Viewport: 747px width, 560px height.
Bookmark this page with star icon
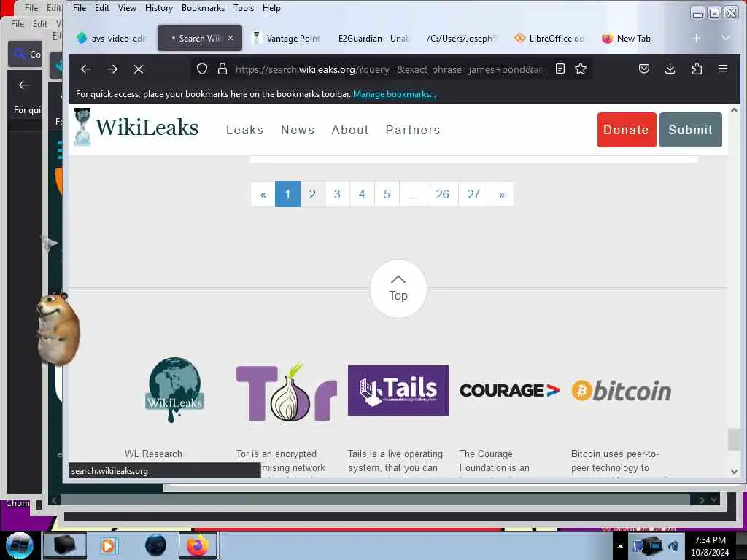coord(580,69)
